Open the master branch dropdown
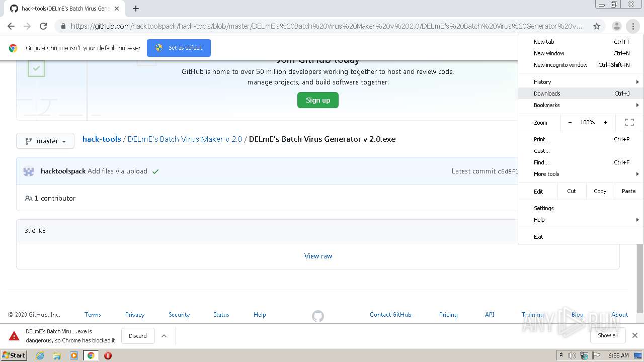The image size is (644, 362). [45, 141]
